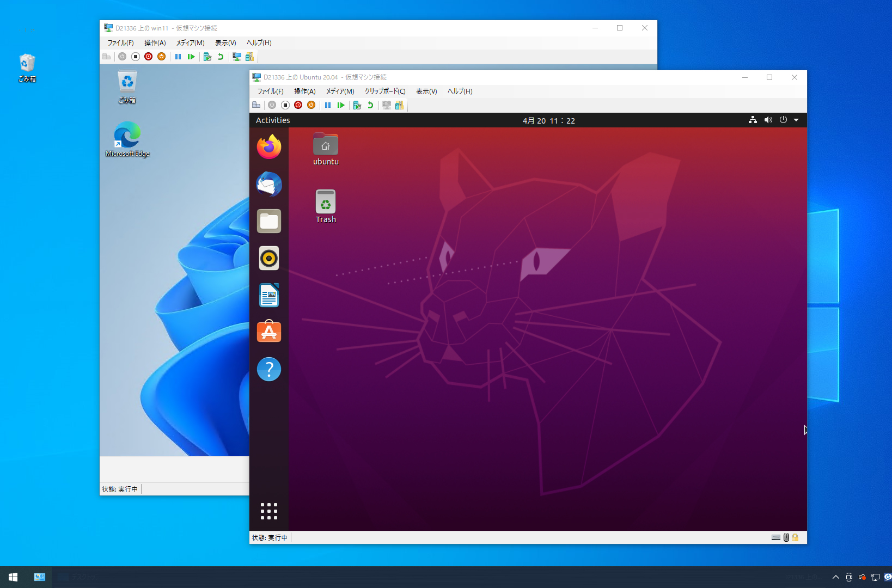Image resolution: width=892 pixels, height=588 pixels.
Task: Select ごみ箱 recycle bin on host desktop
Action: pyautogui.click(x=27, y=68)
